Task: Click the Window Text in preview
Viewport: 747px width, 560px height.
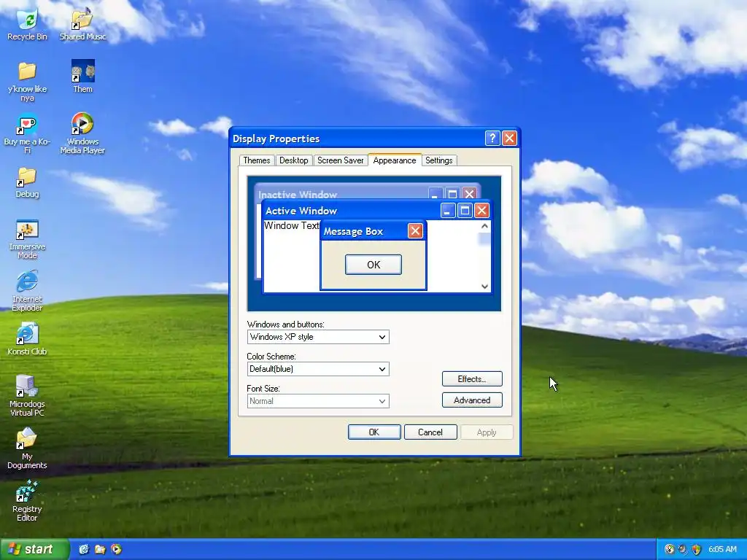Action: [x=292, y=226]
